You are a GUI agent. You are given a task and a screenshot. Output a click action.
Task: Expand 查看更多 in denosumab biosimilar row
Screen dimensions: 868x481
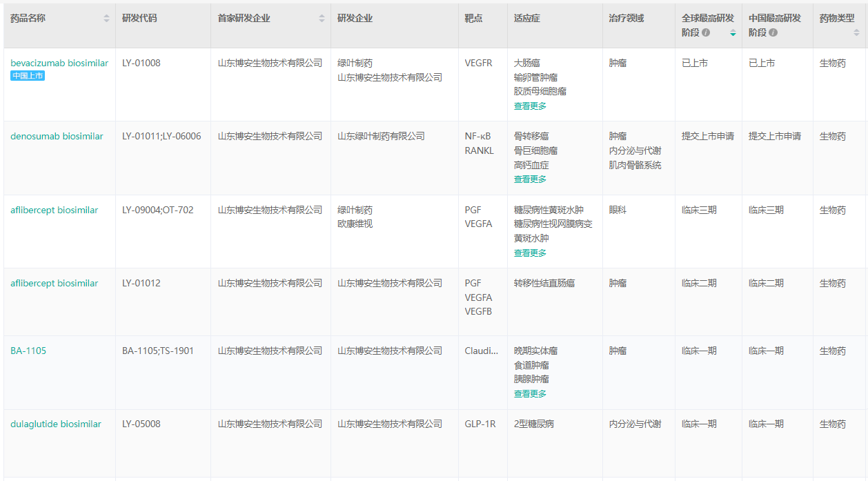(530, 179)
